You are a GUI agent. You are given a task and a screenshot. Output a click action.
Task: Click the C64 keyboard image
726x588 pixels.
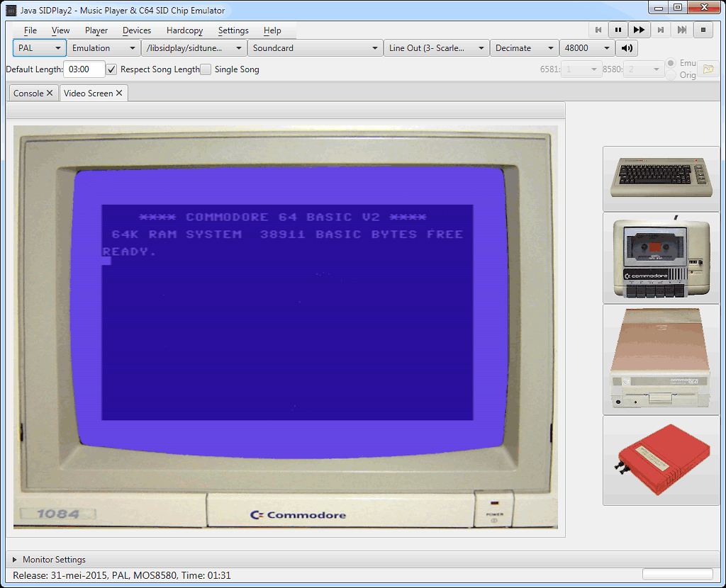661,179
